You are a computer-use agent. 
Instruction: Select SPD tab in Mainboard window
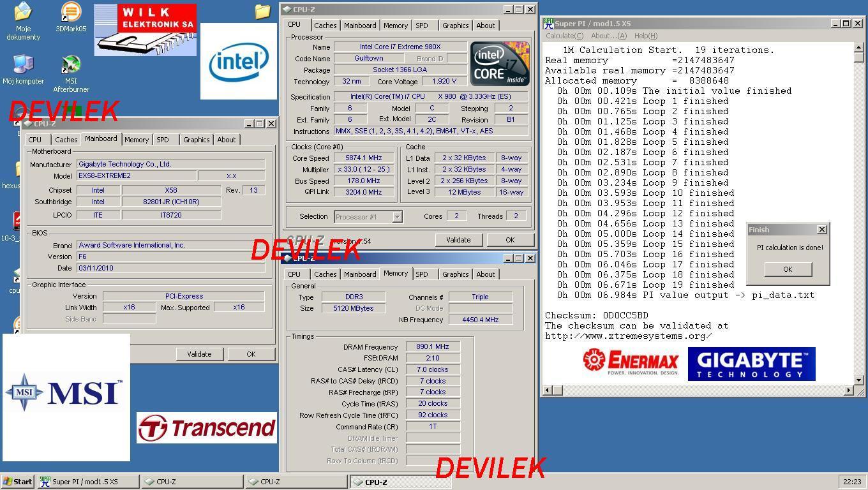tap(163, 140)
